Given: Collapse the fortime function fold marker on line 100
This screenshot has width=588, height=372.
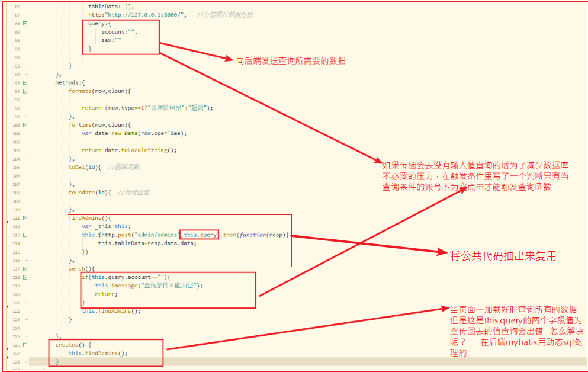Looking at the screenshot, I should pos(25,125).
